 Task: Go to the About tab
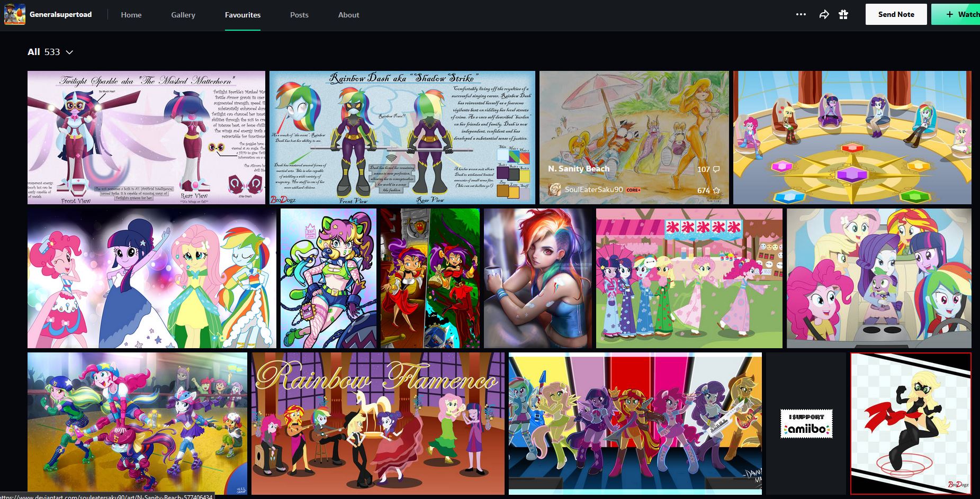[x=348, y=15]
